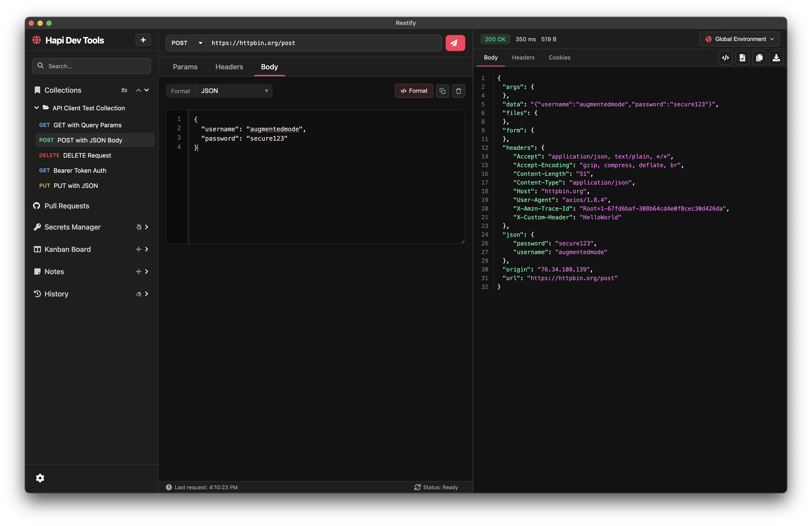The width and height of the screenshot is (812, 526).
Task: Select the request Body tab
Action: tap(269, 67)
